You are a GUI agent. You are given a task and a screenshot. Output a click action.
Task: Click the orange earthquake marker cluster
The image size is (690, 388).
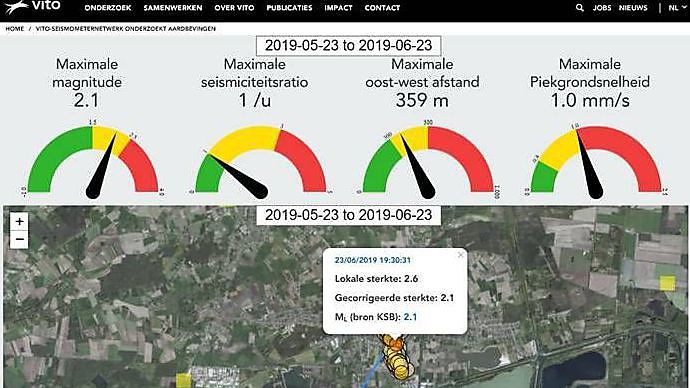[397, 356]
